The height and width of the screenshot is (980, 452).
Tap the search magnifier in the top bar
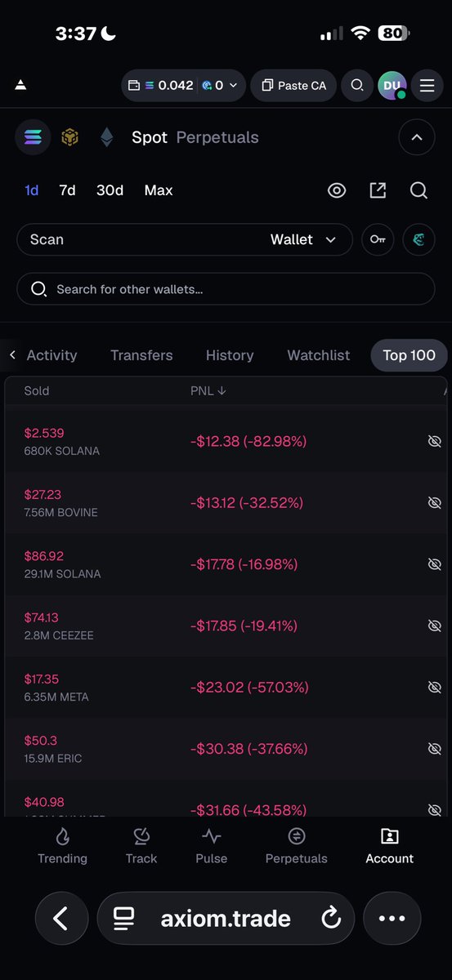[x=357, y=86]
